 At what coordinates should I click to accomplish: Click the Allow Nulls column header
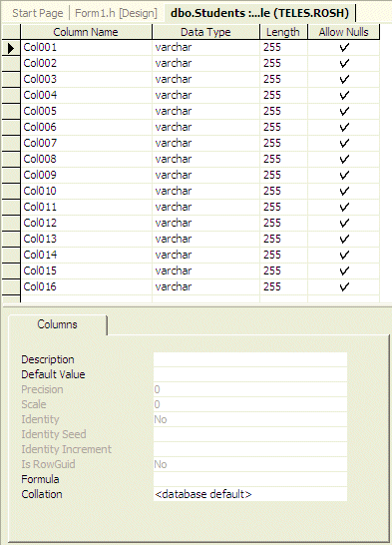point(344,32)
